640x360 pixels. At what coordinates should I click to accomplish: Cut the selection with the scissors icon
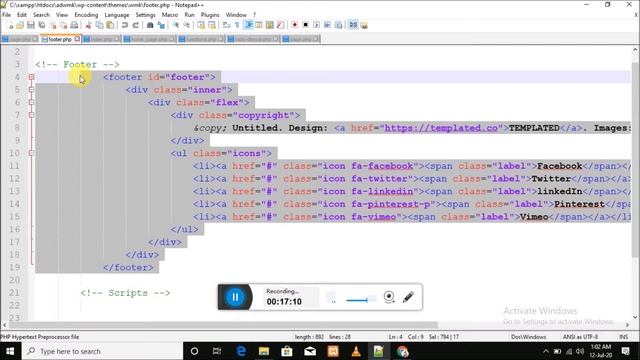coord(88,25)
